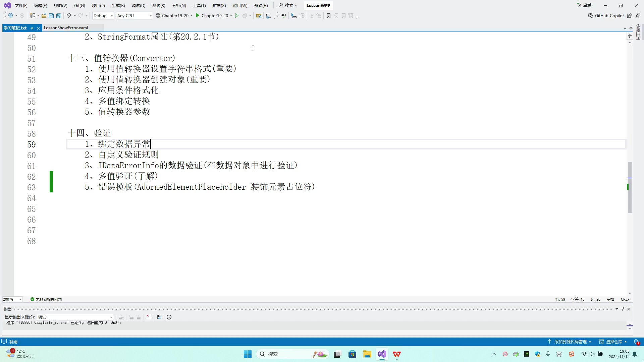The image size is (644, 362).
Task: Navigate backward in code history
Action: click(10, 15)
